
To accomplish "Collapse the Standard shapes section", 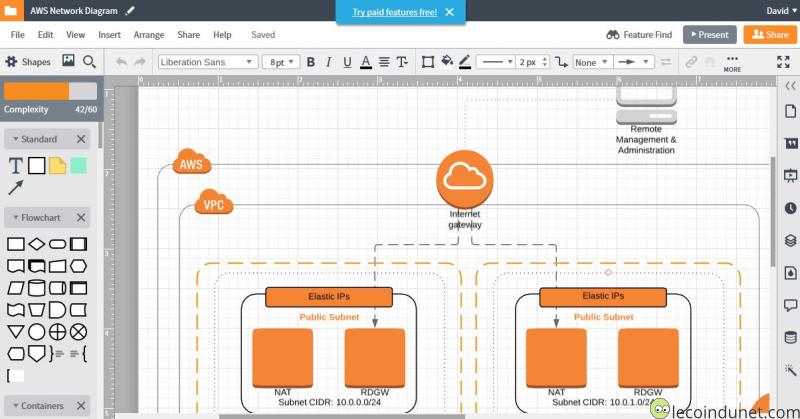I will point(16,139).
